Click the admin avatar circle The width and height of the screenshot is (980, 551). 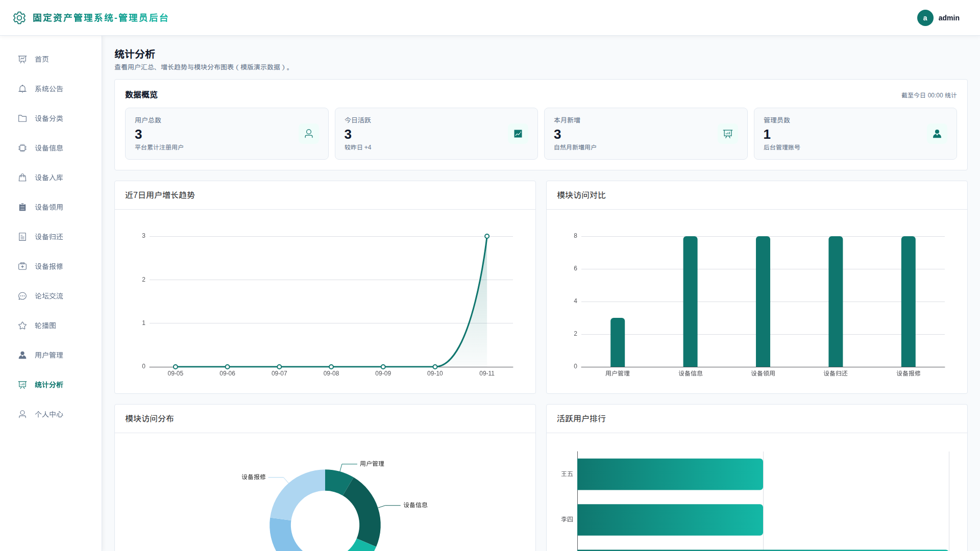[925, 18]
